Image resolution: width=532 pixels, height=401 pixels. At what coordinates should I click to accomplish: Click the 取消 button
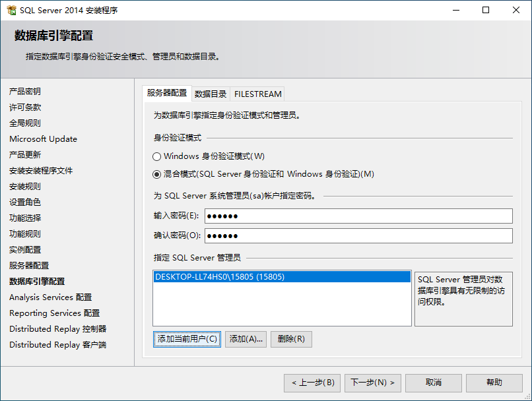point(434,383)
